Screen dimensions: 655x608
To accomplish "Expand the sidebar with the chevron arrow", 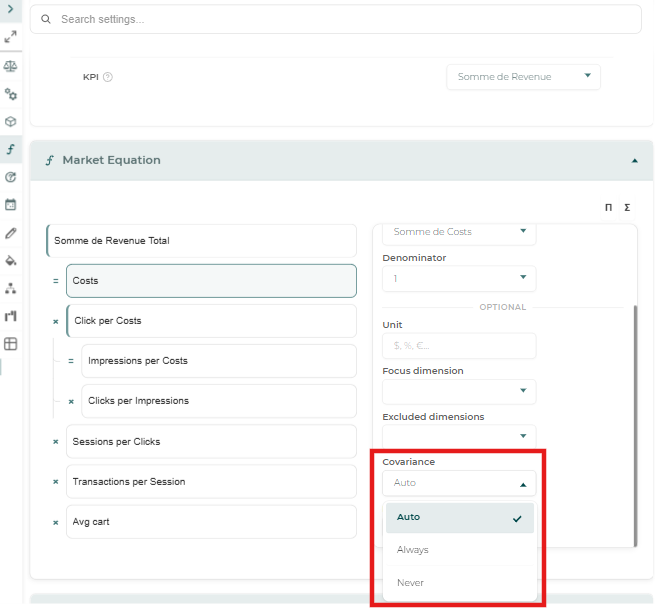I will click(x=10, y=9).
